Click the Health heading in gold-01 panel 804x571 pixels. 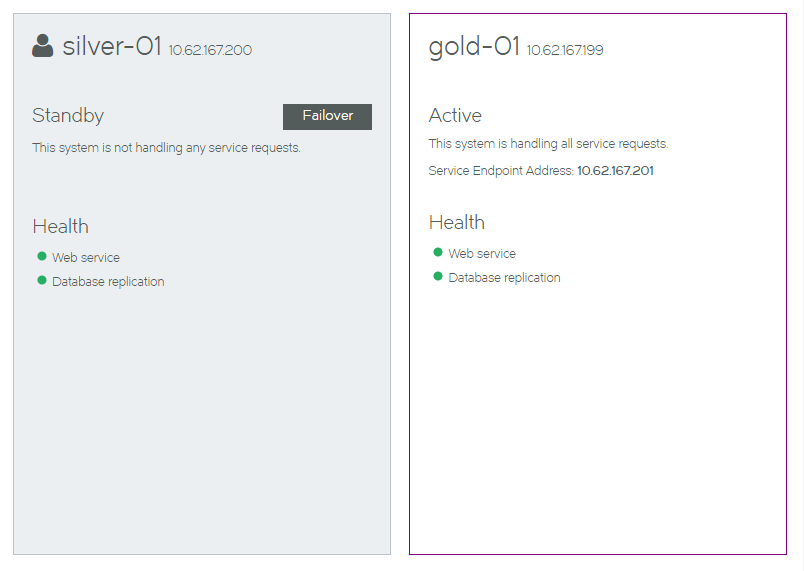pyautogui.click(x=457, y=222)
